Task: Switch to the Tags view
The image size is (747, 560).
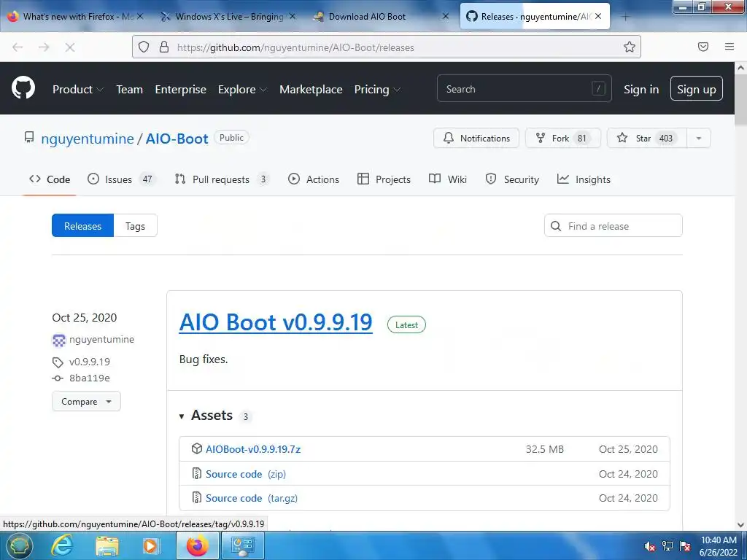Action: (135, 226)
